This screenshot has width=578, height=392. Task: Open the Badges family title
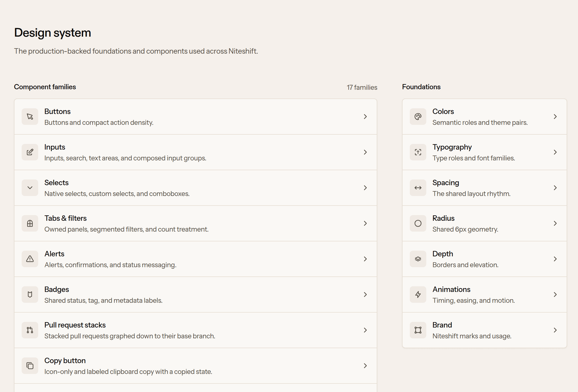point(57,290)
